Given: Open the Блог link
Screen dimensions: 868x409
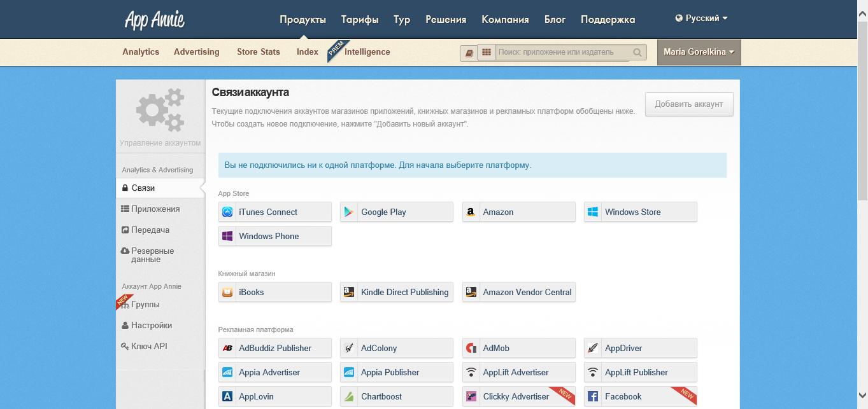Looking at the screenshot, I should click(555, 20).
